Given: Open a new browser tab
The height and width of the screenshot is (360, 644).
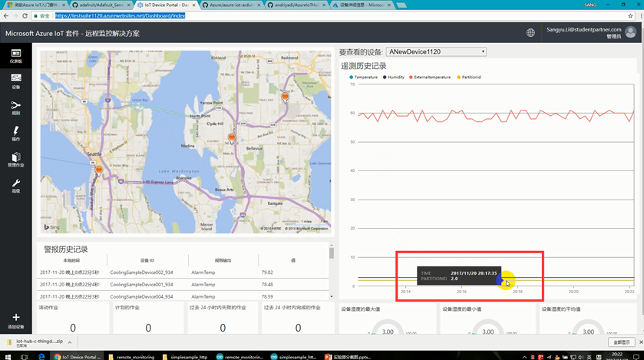Looking at the screenshot, I should click(401, 5).
